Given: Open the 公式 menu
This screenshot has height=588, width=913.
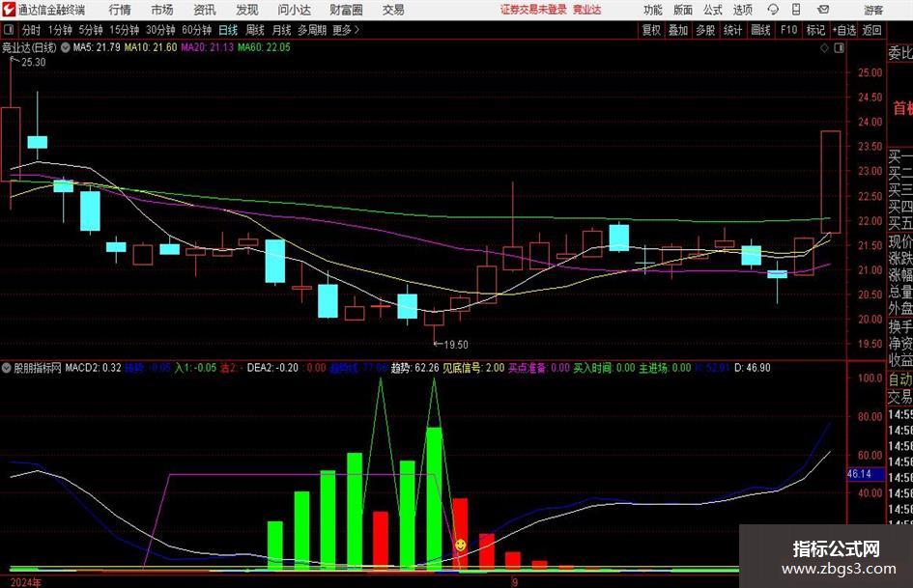Looking at the screenshot, I should (x=713, y=10).
